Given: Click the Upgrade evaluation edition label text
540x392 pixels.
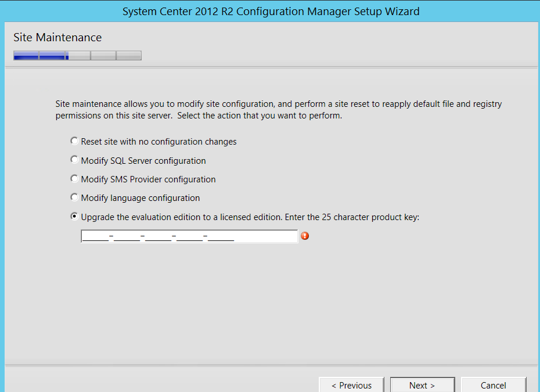Looking at the screenshot, I should (x=250, y=217).
